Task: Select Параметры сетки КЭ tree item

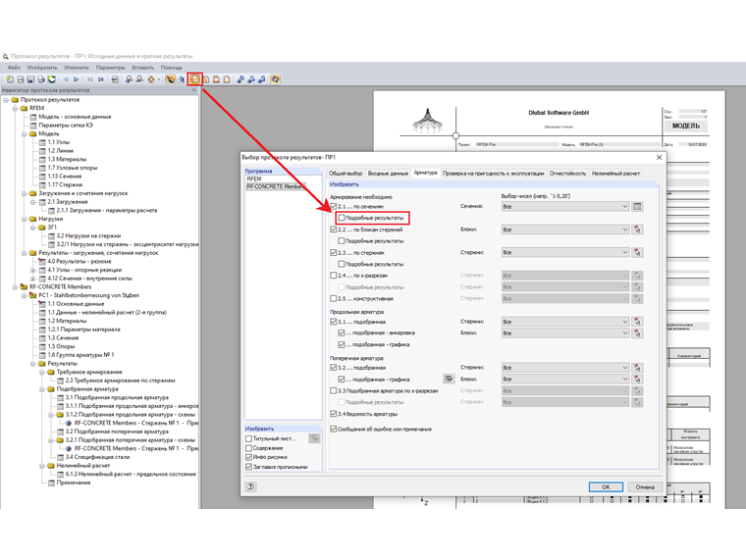Action: (66, 126)
